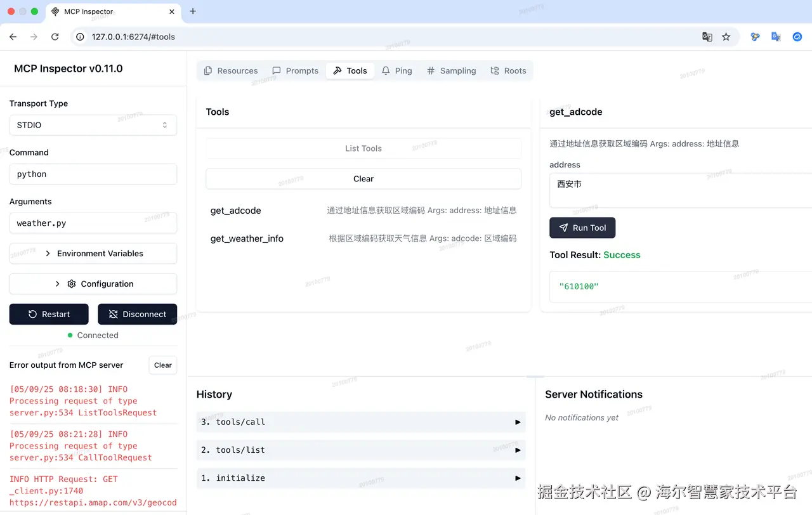The height and width of the screenshot is (515, 812).
Task: Bookmark this page with star icon
Action: 726,37
